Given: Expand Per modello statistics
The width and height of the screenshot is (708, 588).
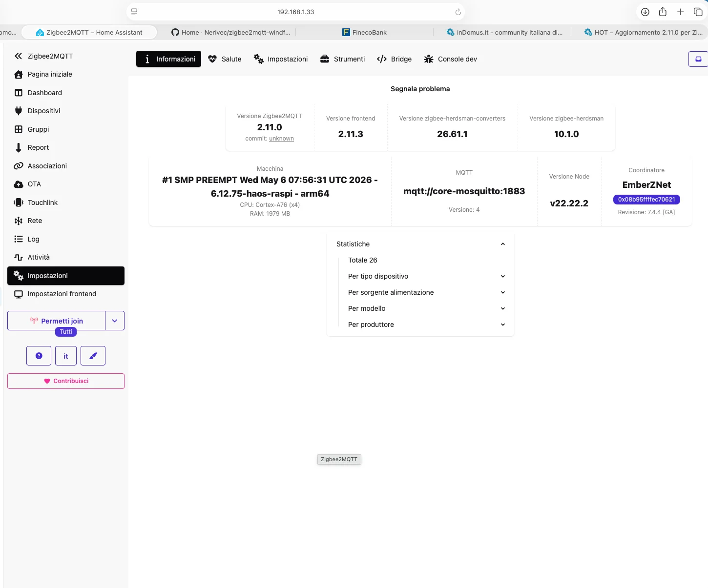Looking at the screenshot, I should coord(426,308).
